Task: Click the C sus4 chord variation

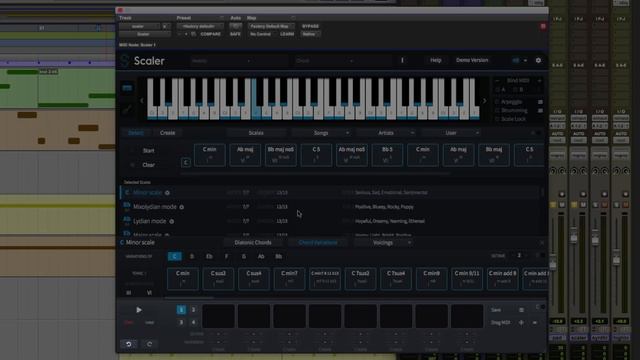Action: (254, 279)
